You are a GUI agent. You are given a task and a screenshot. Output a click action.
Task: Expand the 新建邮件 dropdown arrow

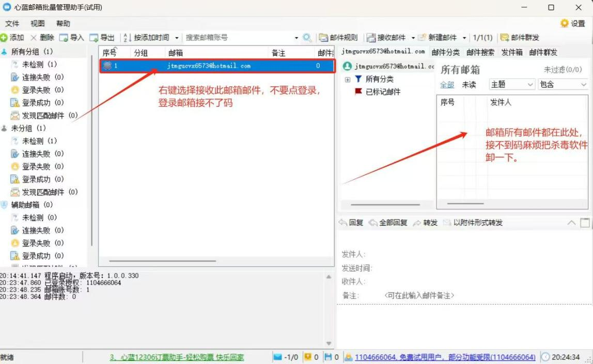tap(464, 38)
